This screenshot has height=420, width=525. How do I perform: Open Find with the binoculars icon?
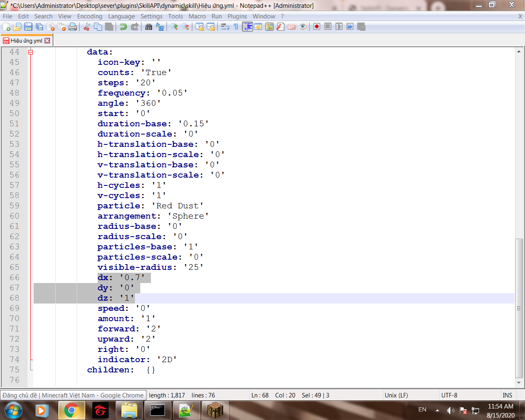pyautogui.click(x=148, y=27)
